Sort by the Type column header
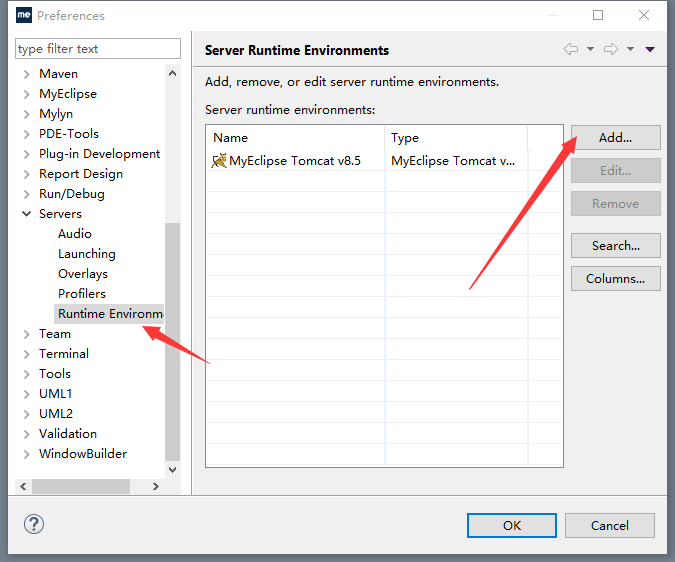This screenshot has width=675, height=562. point(456,138)
